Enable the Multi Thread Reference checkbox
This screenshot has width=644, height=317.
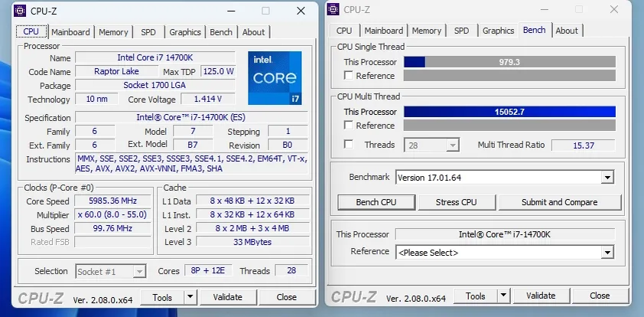pyautogui.click(x=348, y=125)
